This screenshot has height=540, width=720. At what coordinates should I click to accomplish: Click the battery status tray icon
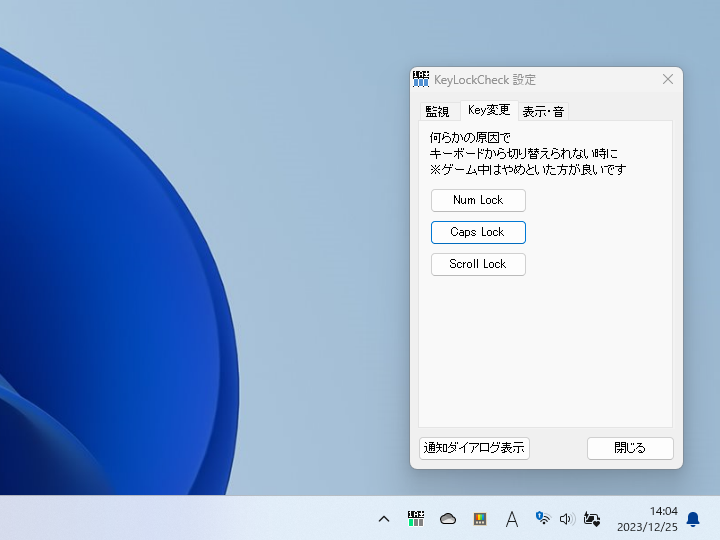592,519
